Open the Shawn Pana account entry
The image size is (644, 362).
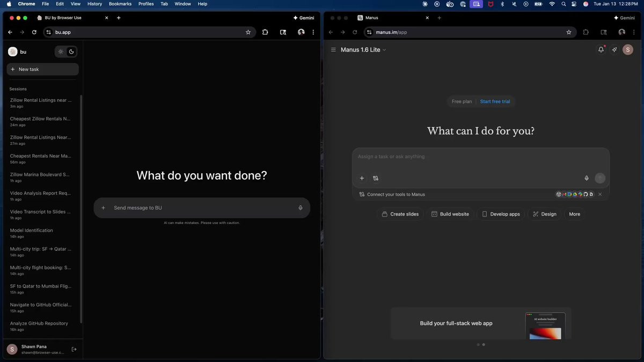36,349
